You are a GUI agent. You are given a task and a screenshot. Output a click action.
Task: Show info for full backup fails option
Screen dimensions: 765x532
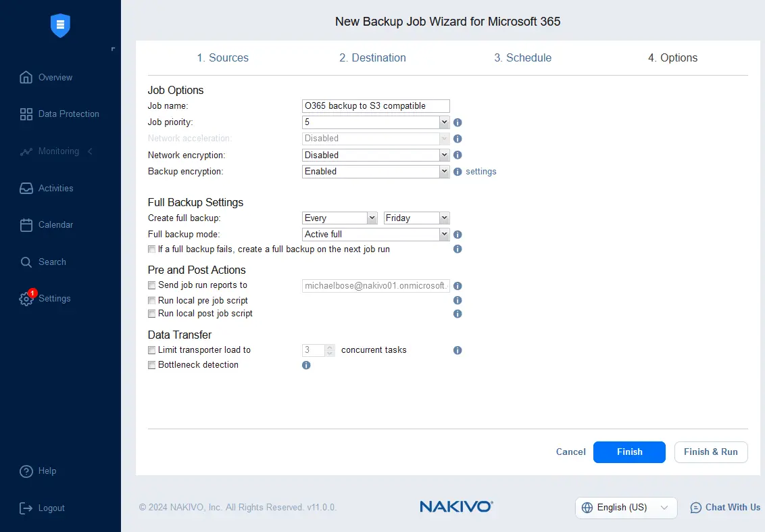(458, 249)
